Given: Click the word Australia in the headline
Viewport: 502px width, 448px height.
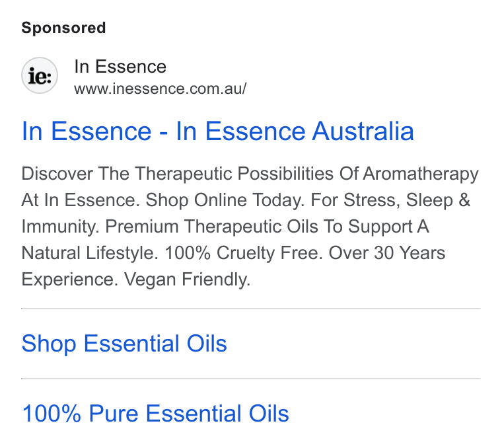Looking at the screenshot, I should tap(363, 131).
